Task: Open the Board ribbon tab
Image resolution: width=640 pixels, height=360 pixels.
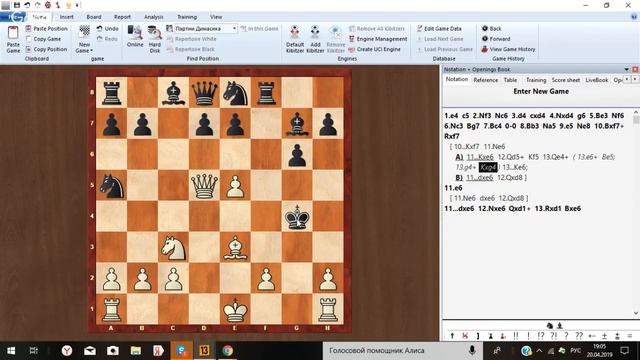Action: point(94,17)
